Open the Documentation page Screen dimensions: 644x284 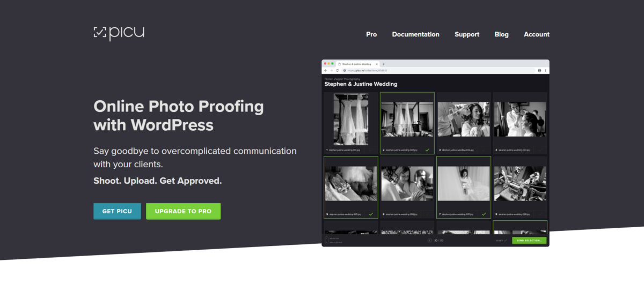coord(415,34)
